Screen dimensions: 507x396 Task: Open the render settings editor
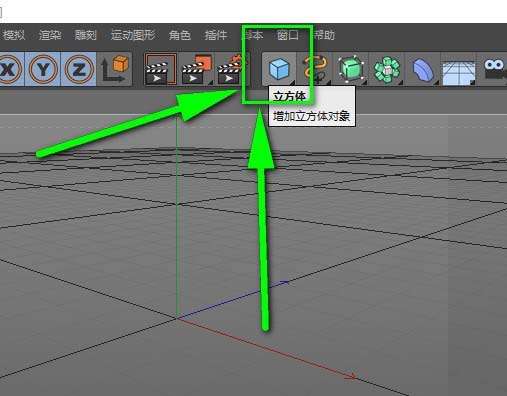pyautogui.click(x=232, y=69)
